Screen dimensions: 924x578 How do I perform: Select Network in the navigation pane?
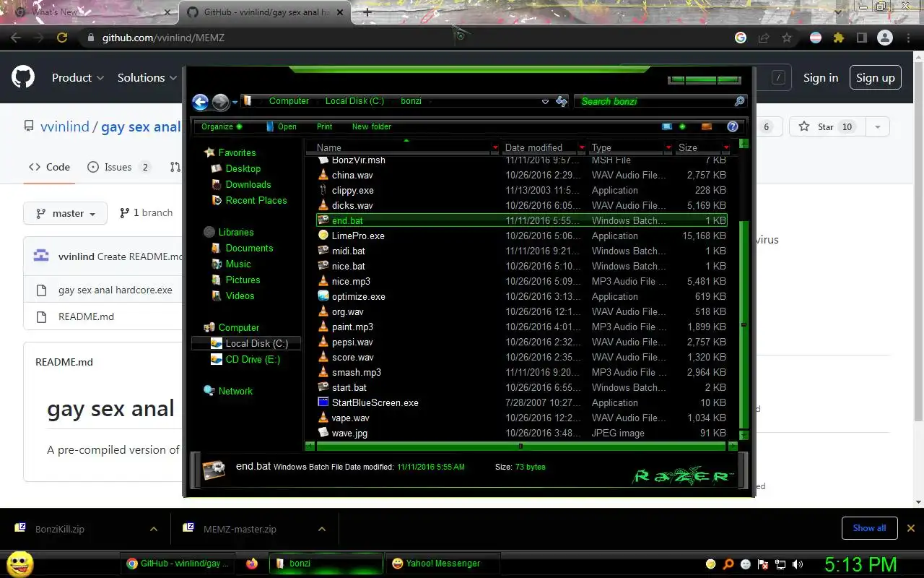(x=228, y=391)
